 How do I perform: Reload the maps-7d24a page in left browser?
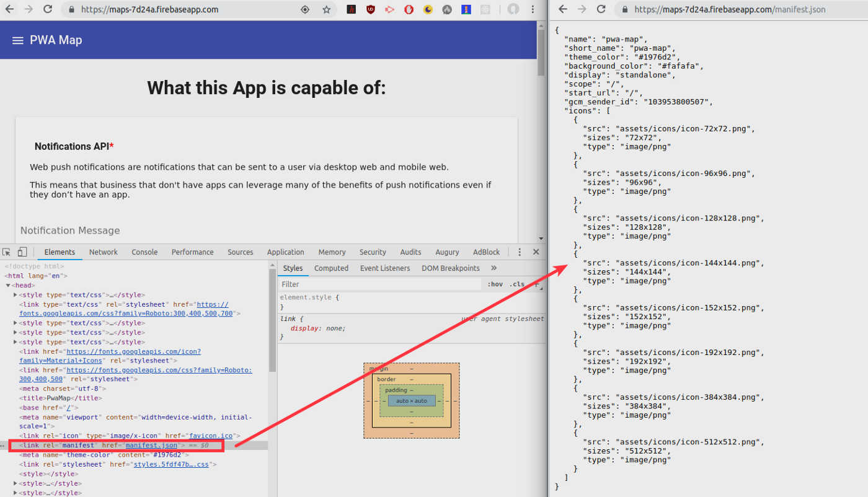(x=48, y=9)
